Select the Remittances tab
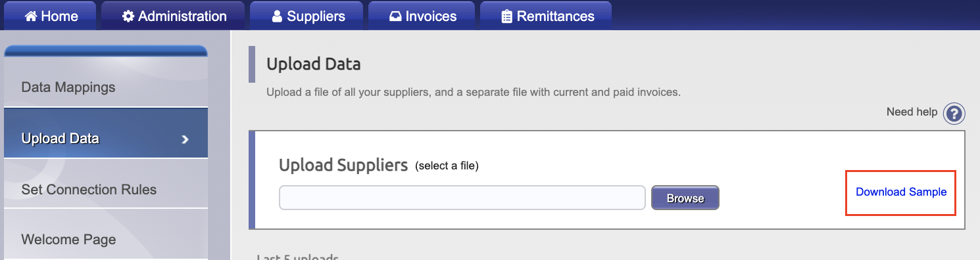This screenshot has width=980, height=260. pyautogui.click(x=546, y=16)
